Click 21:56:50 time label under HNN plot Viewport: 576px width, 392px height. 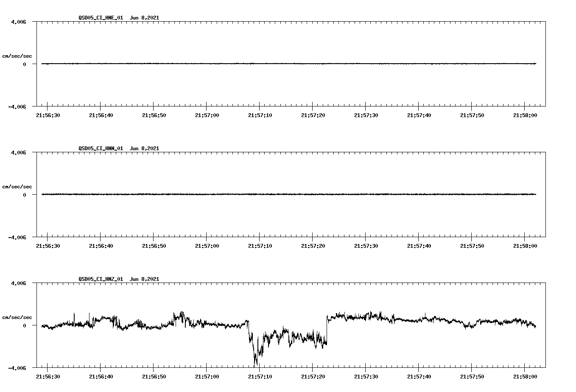(x=154, y=246)
